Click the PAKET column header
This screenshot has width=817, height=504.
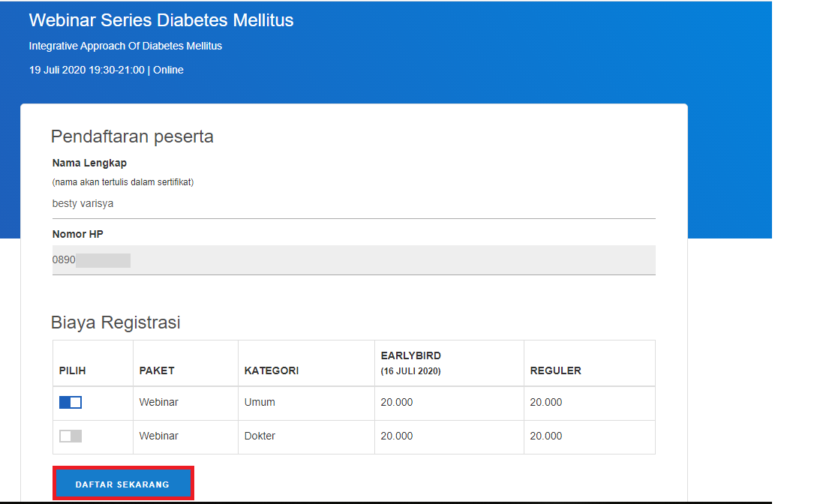click(x=157, y=370)
